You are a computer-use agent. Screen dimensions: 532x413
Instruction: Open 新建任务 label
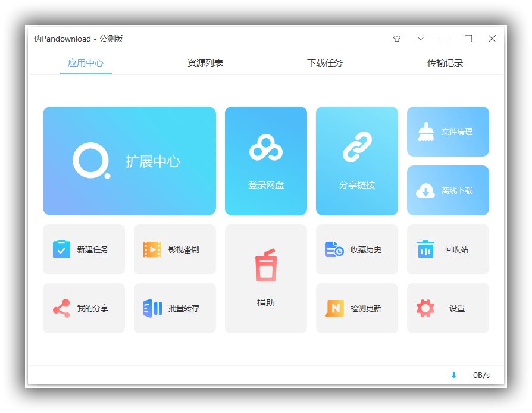(93, 249)
